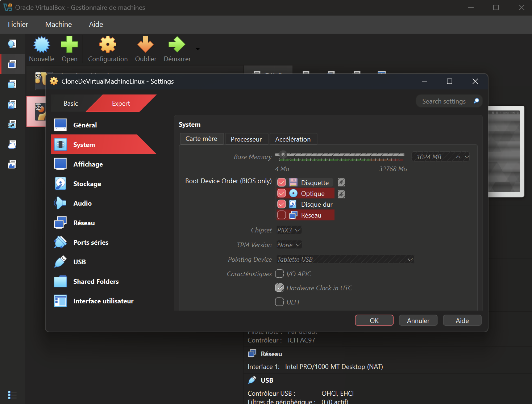
Task: Open the TPM Version dropdown
Action: (x=289, y=245)
